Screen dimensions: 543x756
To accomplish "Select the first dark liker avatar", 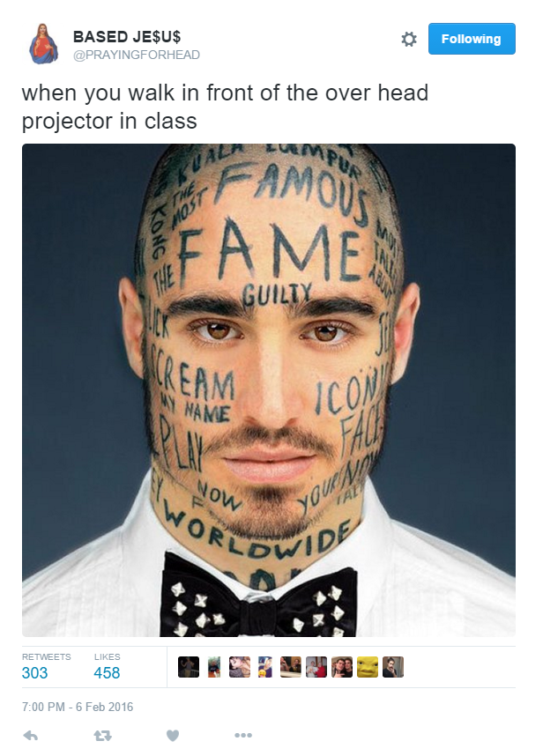I will (189, 667).
